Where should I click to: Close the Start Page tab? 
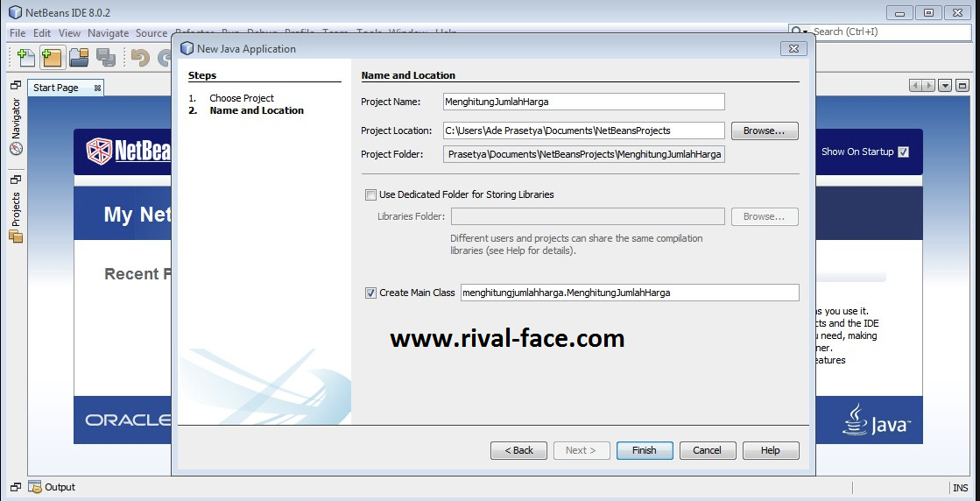(x=97, y=88)
